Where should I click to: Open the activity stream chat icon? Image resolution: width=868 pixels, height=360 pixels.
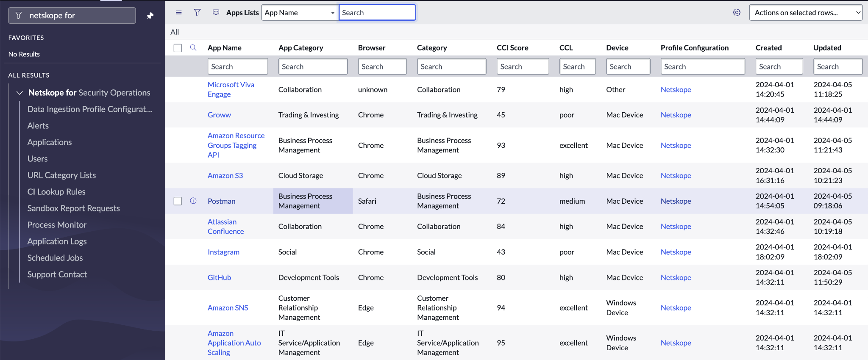coord(216,13)
